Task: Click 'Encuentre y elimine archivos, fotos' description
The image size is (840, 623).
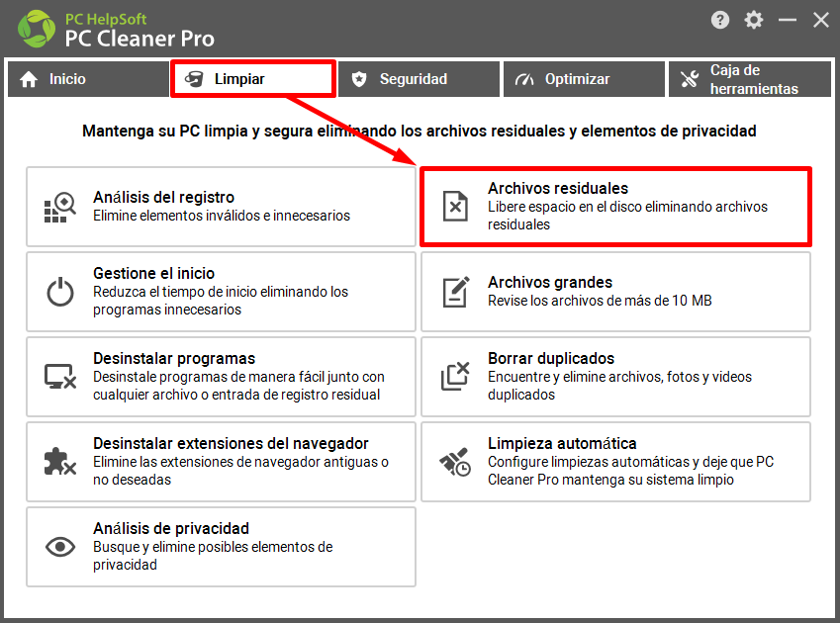Action: 619,386
